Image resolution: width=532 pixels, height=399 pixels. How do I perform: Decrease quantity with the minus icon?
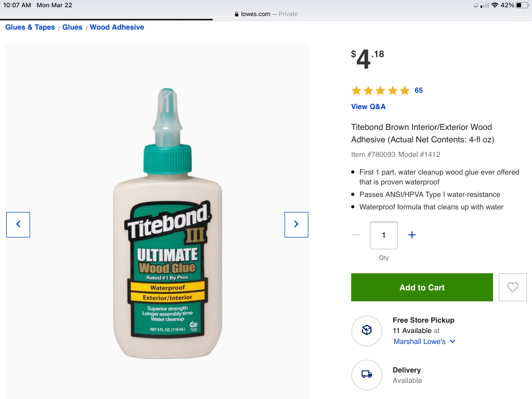356,235
